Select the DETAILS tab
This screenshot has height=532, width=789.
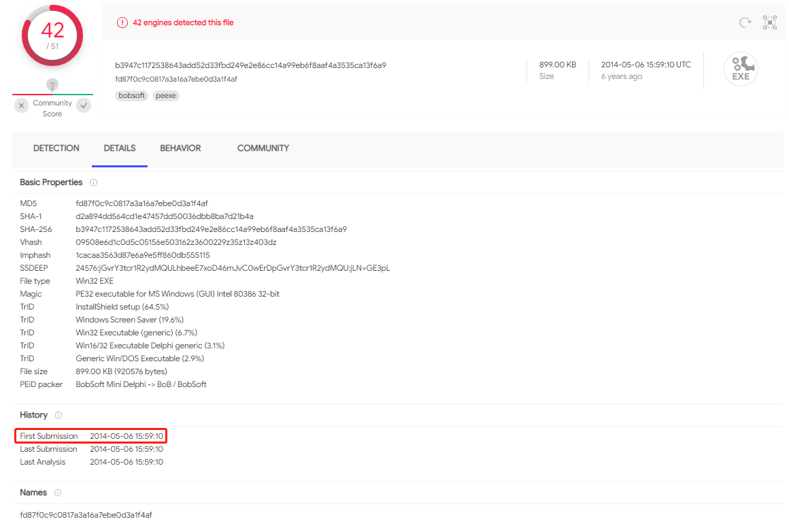pyautogui.click(x=120, y=148)
